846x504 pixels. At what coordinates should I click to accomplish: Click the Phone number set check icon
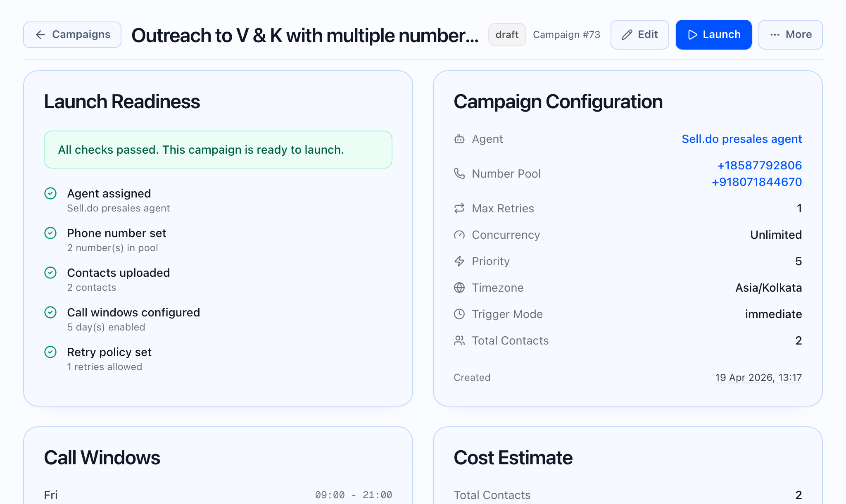coord(50,233)
